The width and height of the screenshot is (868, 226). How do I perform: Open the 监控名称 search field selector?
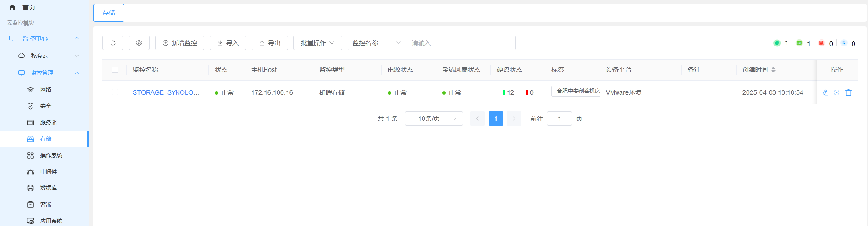click(377, 43)
